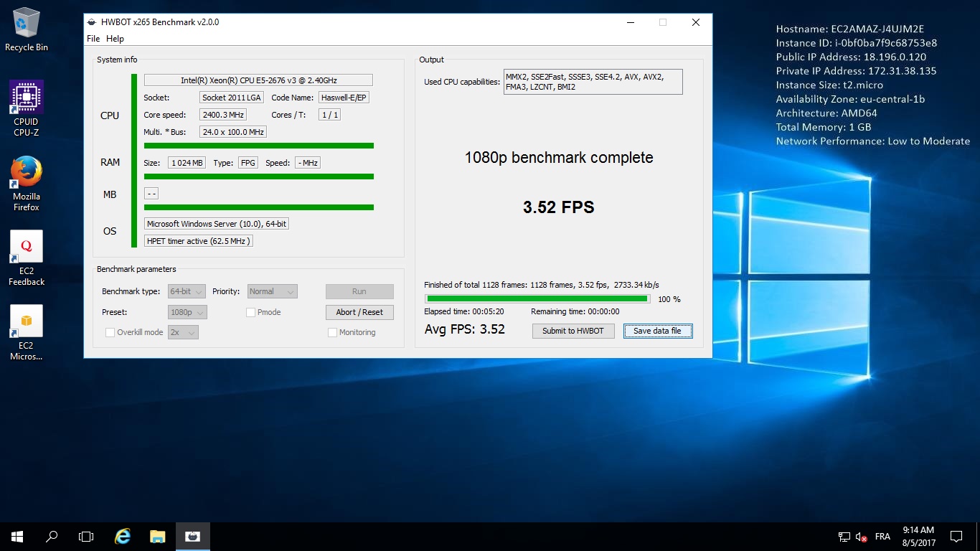Open the Recycle Bin desktop icon

[27, 29]
